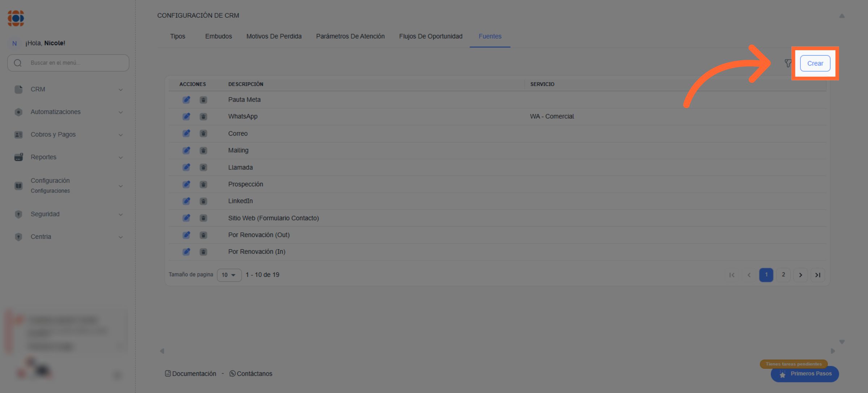Go to page 2 of results
This screenshot has width=868, height=393.
coord(783,275)
